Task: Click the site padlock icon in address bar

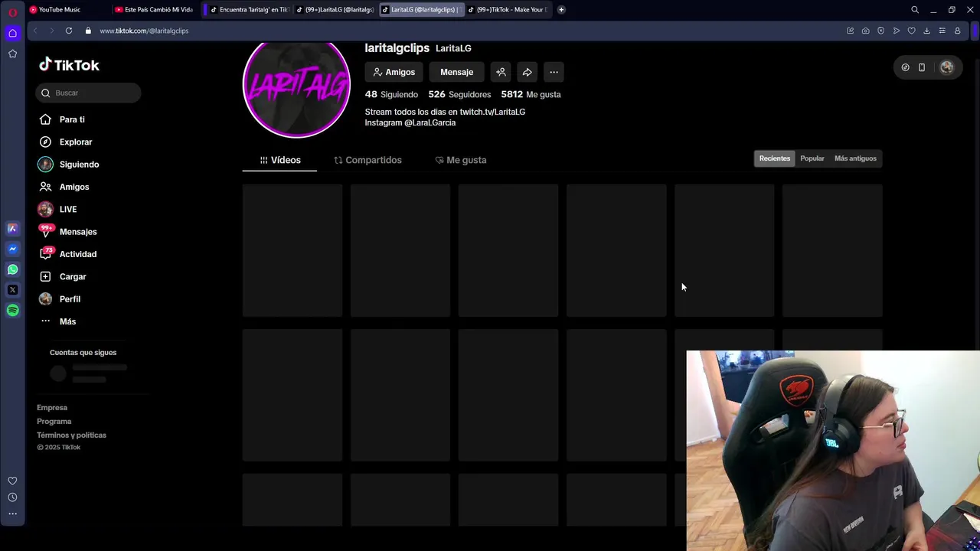Action: point(88,31)
